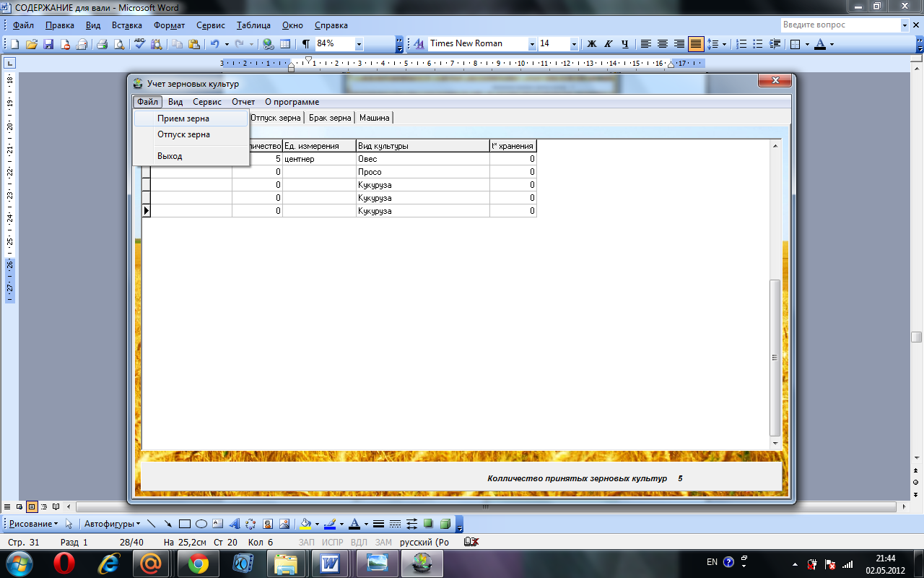Click the Вид культуры column header

click(423, 146)
